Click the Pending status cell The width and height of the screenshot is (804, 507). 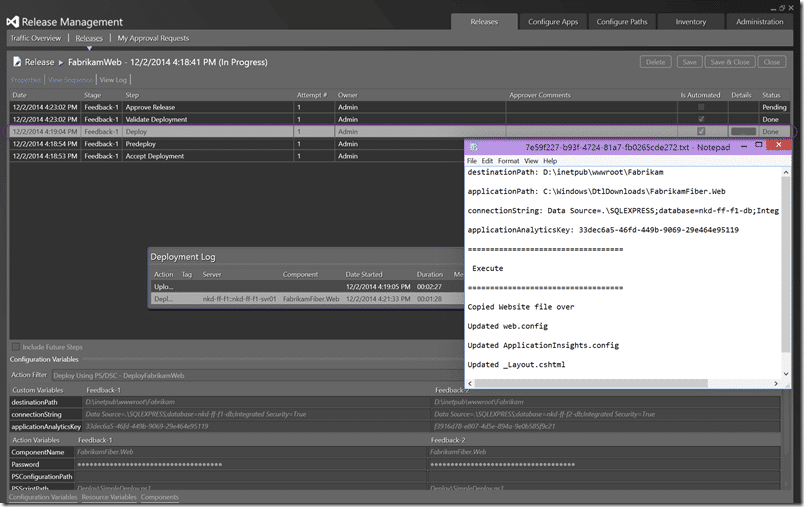point(774,107)
